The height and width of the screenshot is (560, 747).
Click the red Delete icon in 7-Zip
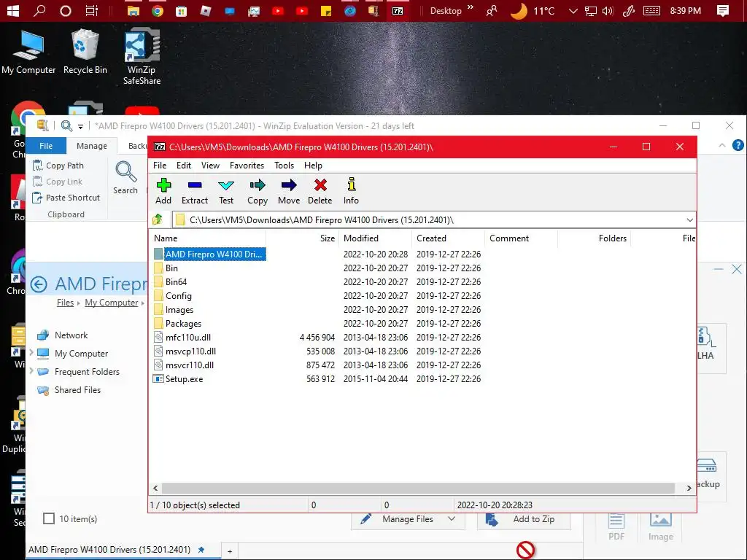(x=320, y=192)
